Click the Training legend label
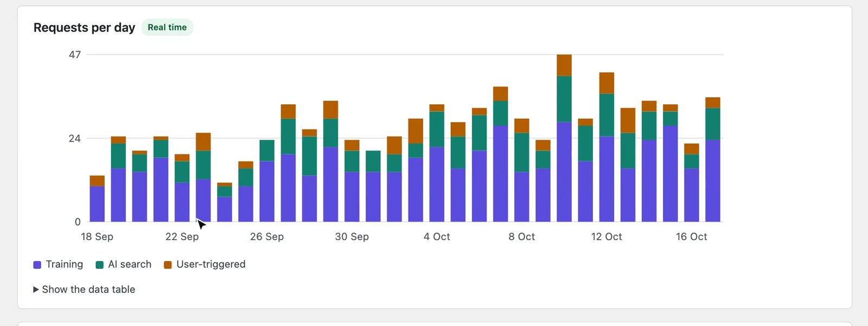 (65, 264)
